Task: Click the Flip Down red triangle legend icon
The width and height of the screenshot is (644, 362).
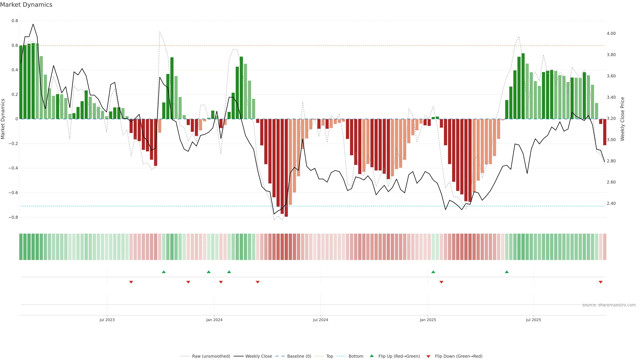Action: pyautogui.click(x=428, y=356)
